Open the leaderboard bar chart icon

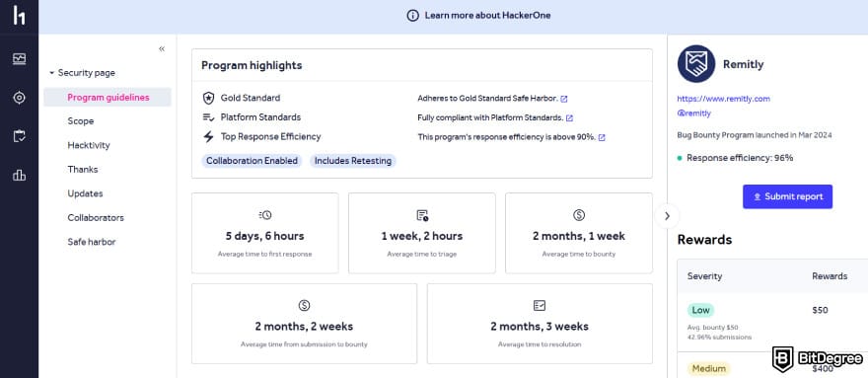click(20, 176)
